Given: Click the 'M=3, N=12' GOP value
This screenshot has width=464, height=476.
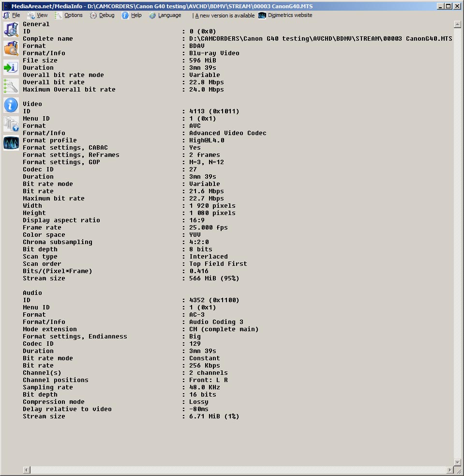Looking at the screenshot, I should click(x=207, y=162).
